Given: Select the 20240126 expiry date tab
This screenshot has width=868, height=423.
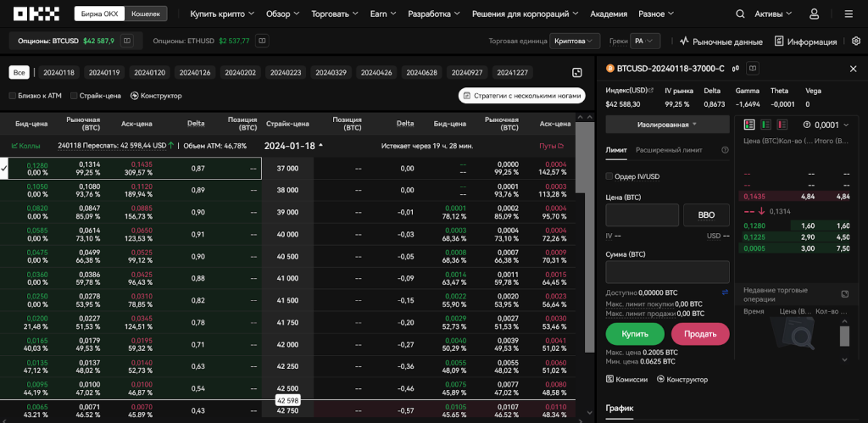Looking at the screenshot, I should click(x=197, y=73).
